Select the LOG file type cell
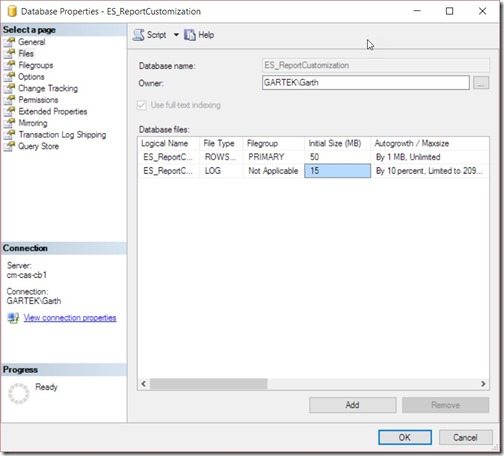The width and height of the screenshot is (504, 456). click(x=221, y=171)
